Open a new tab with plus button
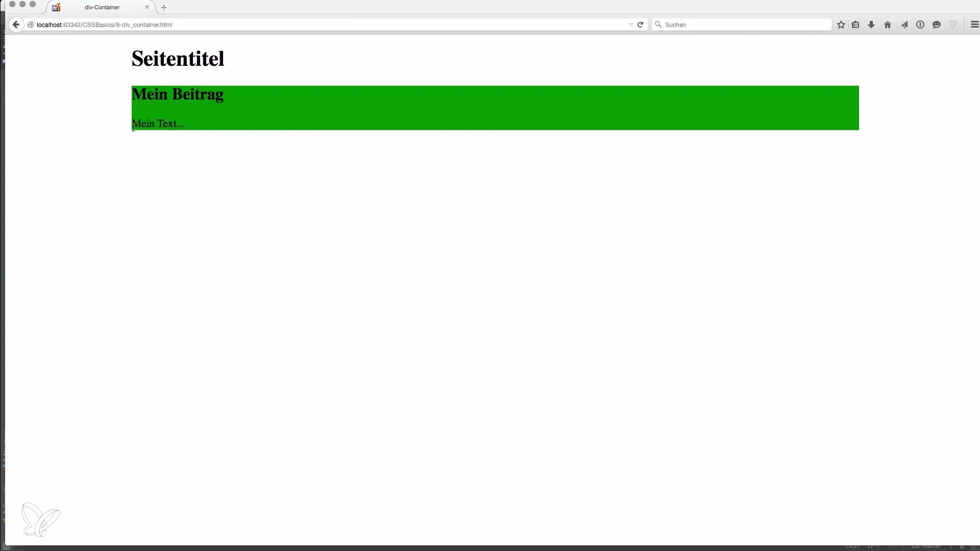980x551 pixels. coord(164,7)
